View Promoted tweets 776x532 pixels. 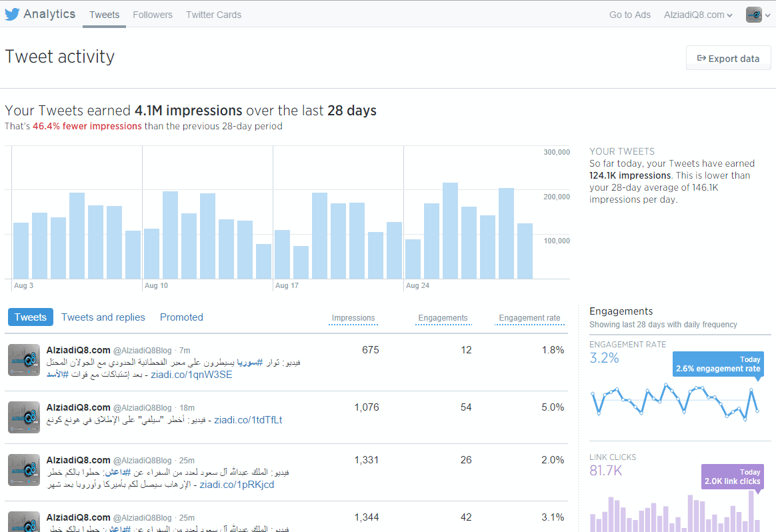click(x=181, y=317)
